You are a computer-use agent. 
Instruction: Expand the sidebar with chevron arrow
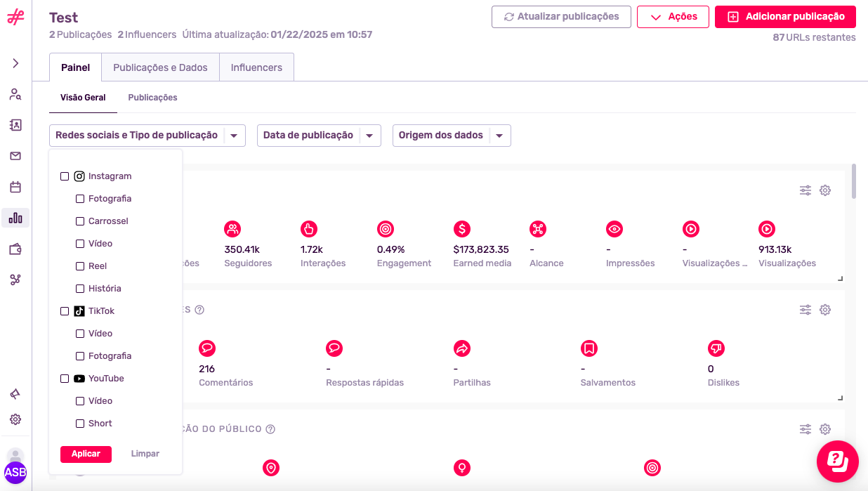pos(15,63)
